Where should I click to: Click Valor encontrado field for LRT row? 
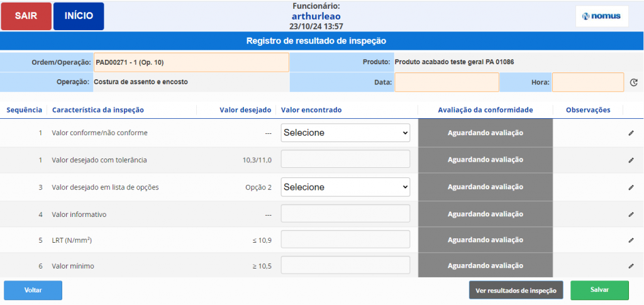(345, 240)
